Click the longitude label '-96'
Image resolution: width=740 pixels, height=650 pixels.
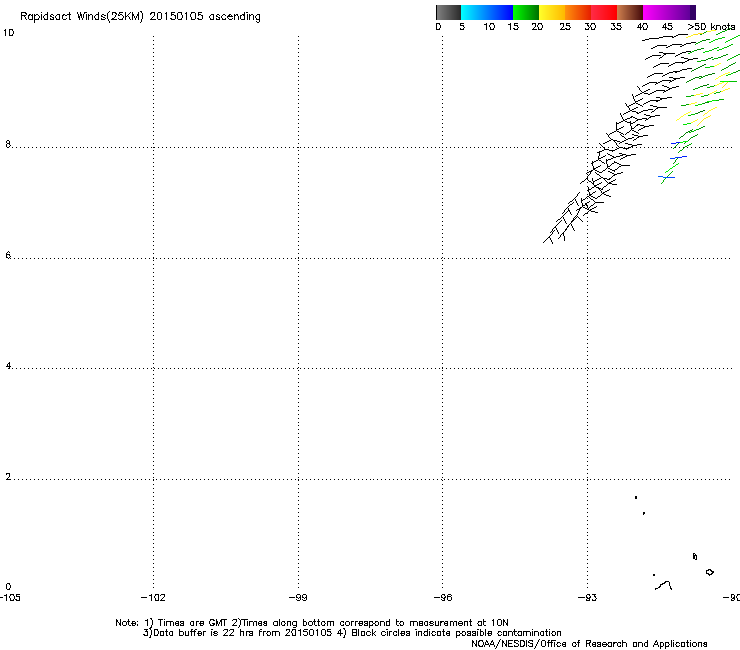click(443, 598)
